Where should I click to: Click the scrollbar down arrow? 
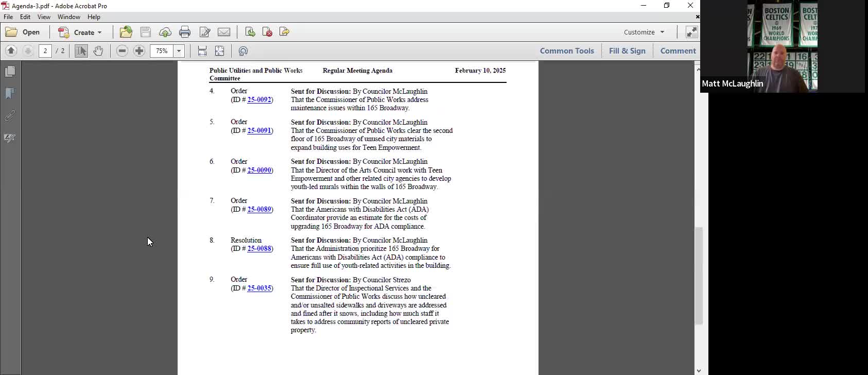pyautogui.click(x=699, y=371)
